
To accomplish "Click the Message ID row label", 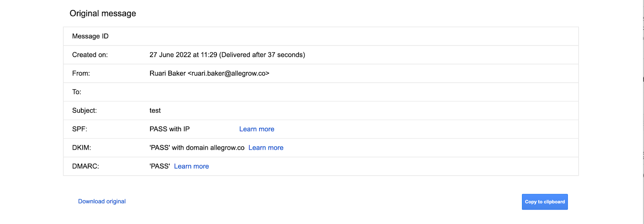I will point(90,36).
